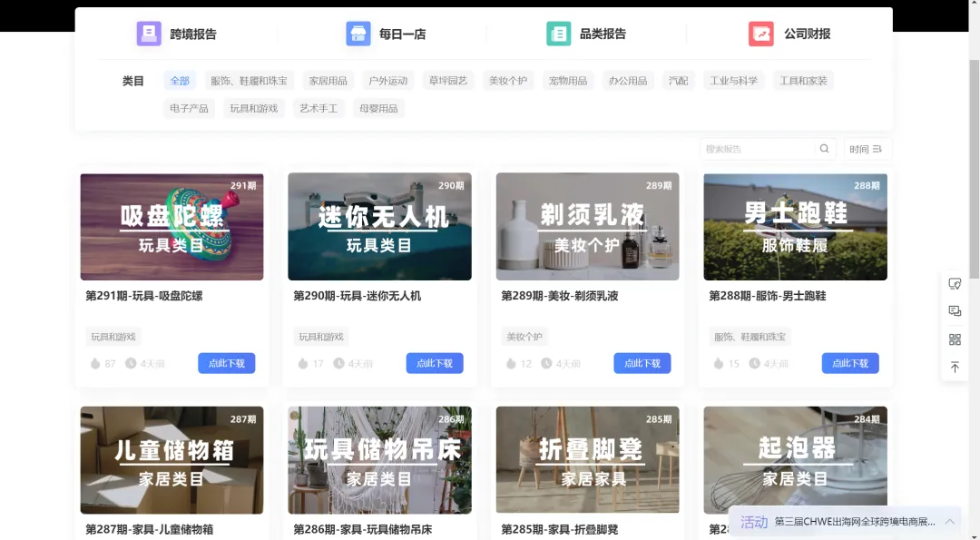Filter by 家居用品 category
This screenshot has width=980, height=540.
(x=328, y=81)
